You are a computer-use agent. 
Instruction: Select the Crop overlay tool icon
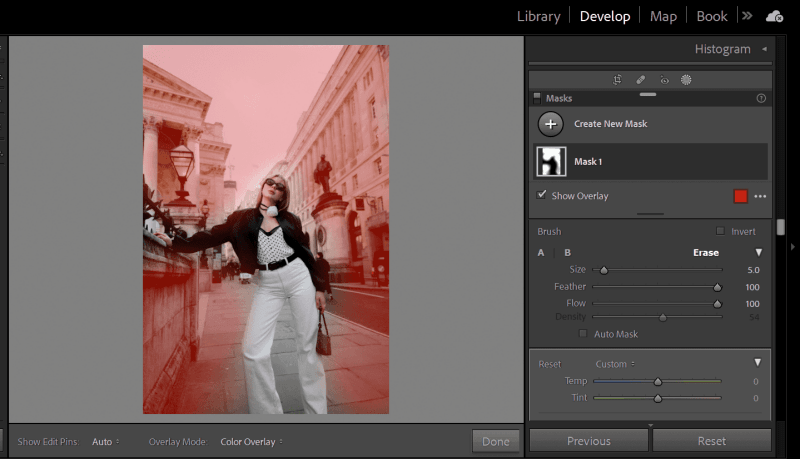coord(617,79)
